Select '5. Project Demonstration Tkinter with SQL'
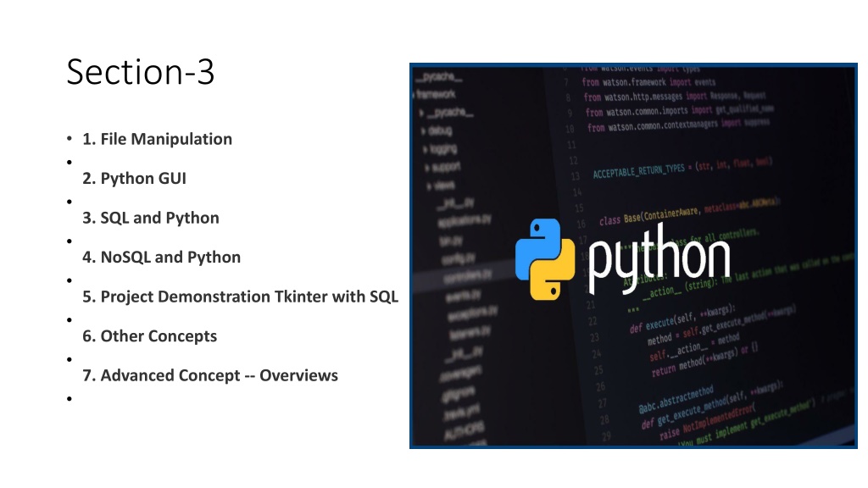868x488 pixels. click(x=240, y=297)
